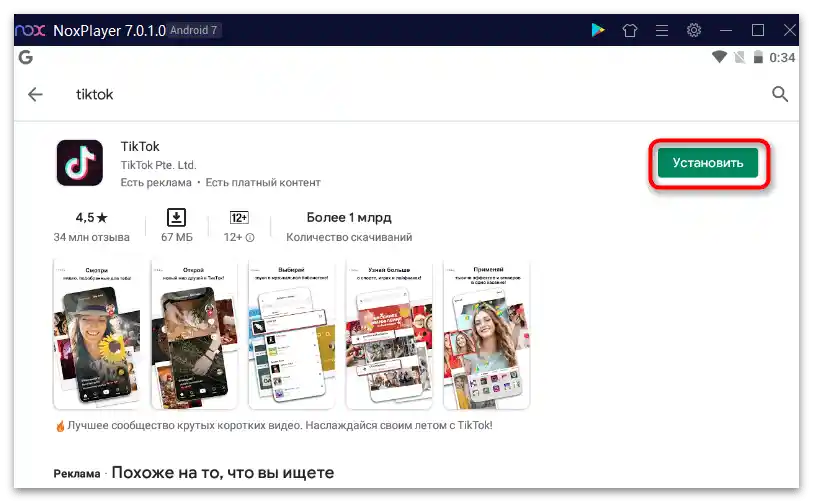Image resolution: width=813 pixels, height=502 pixels.
Task: Open Google Play icon in NoxPlayer title bar
Action: [598, 30]
